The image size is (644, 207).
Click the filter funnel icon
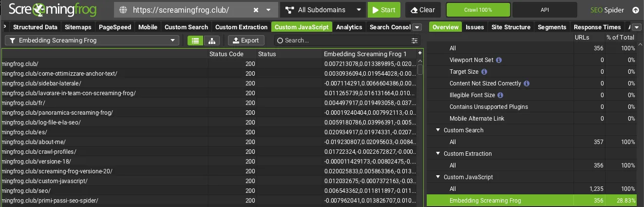[13, 41]
